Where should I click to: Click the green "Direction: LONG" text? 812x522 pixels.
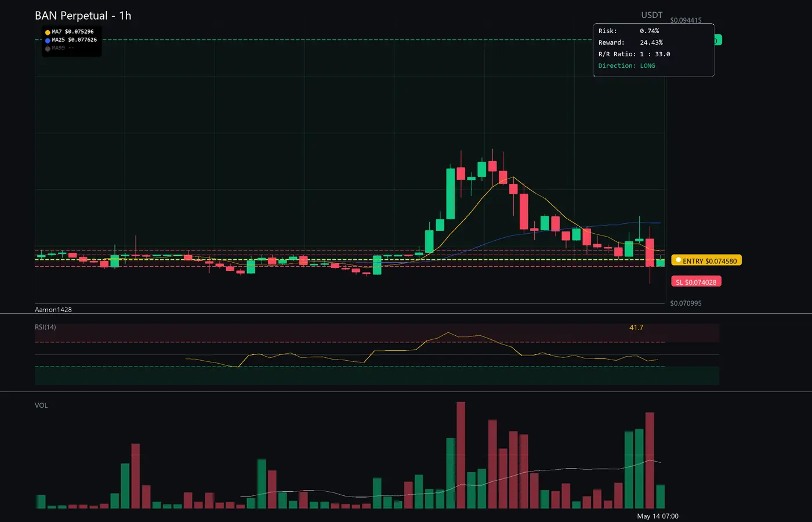[x=626, y=66]
